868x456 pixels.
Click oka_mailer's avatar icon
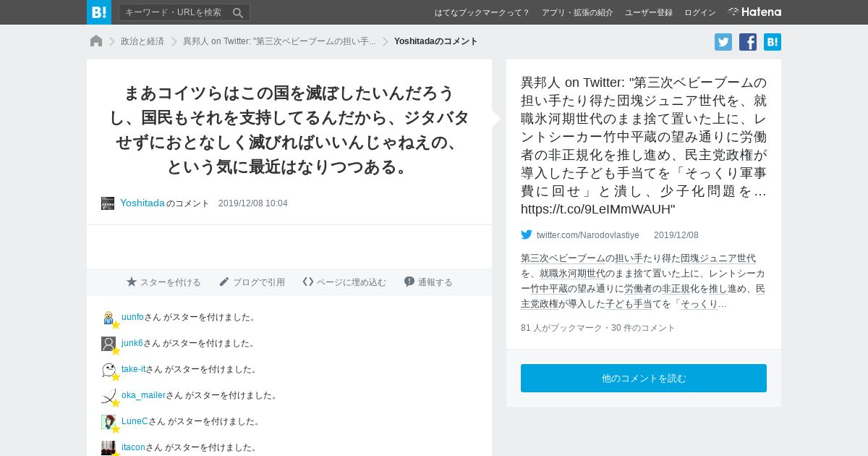tap(109, 396)
